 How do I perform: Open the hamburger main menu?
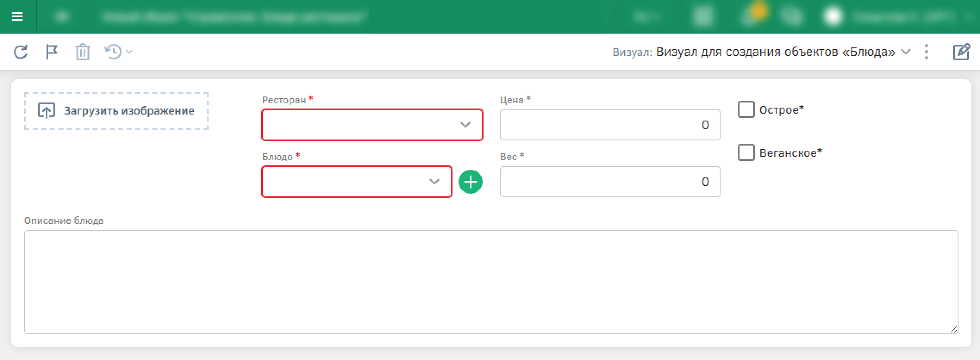click(x=17, y=17)
